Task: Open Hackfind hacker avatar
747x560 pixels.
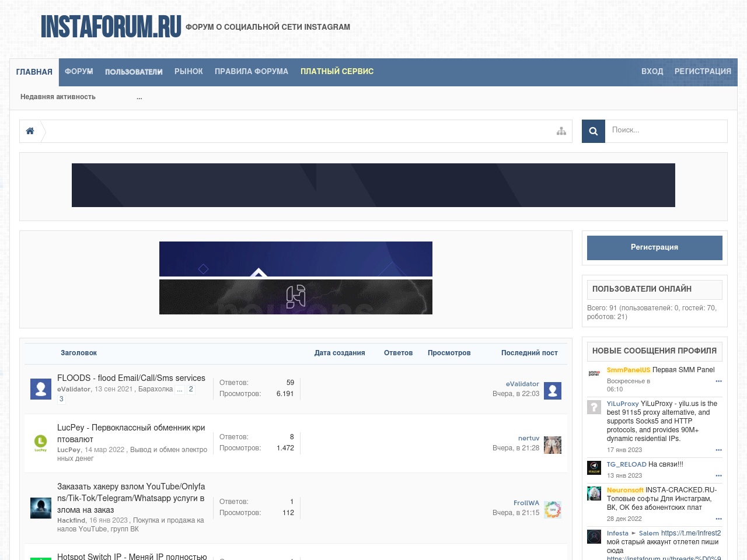Action: pos(41,508)
